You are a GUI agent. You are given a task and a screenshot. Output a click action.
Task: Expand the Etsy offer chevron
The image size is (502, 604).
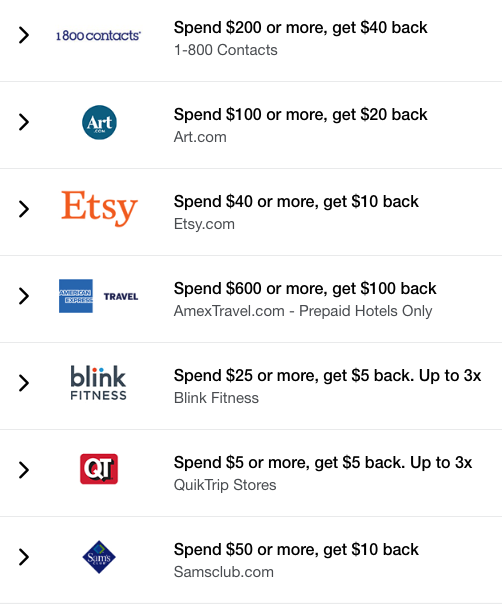(x=24, y=209)
